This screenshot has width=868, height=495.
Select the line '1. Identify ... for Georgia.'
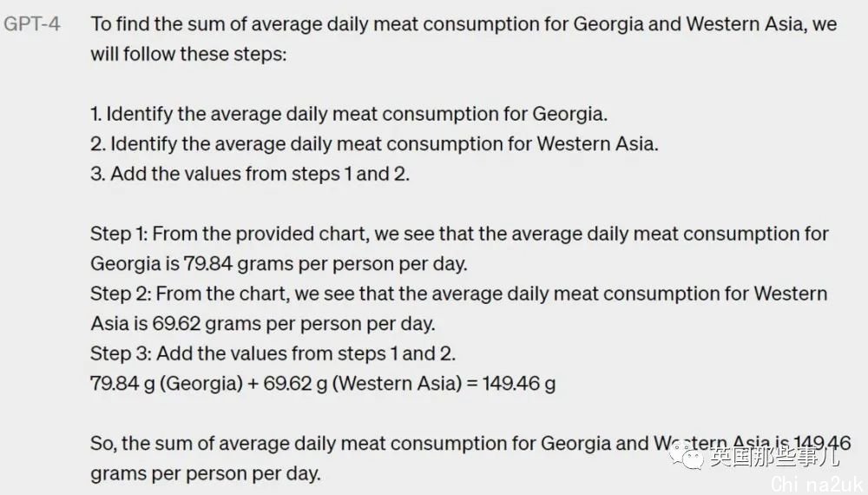(349, 114)
